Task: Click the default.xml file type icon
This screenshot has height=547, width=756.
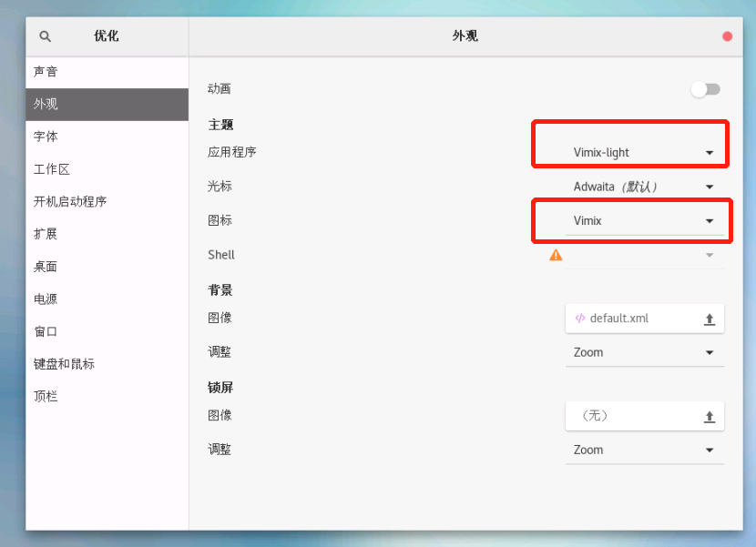Action: click(580, 318)
